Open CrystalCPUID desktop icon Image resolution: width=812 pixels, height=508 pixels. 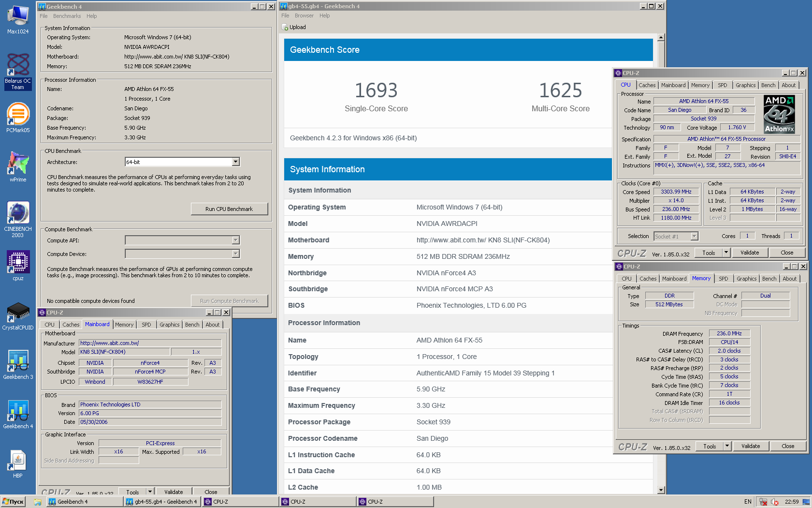tap(18, 315)
